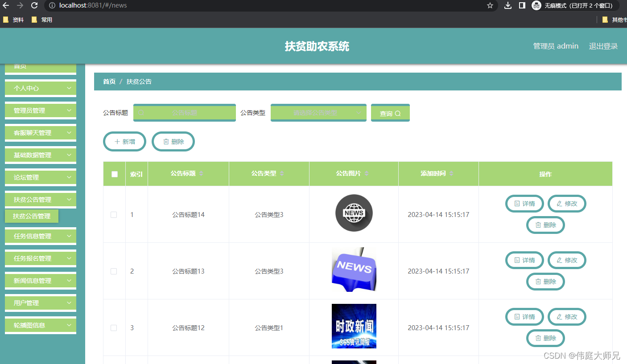Image resolution: width=627 pixels, height=364 pixels.
Task: Click 首页 in the breadcrumb
Action: coord(109,82)
